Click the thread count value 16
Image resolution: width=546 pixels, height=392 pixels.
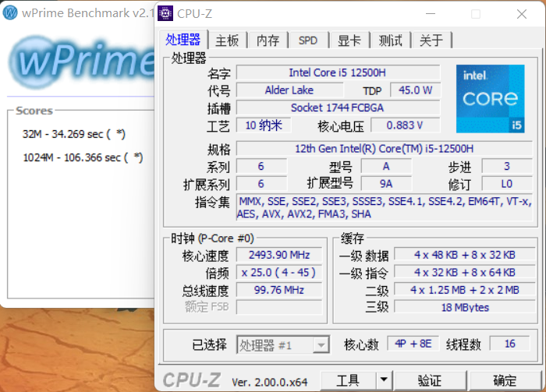510,344
